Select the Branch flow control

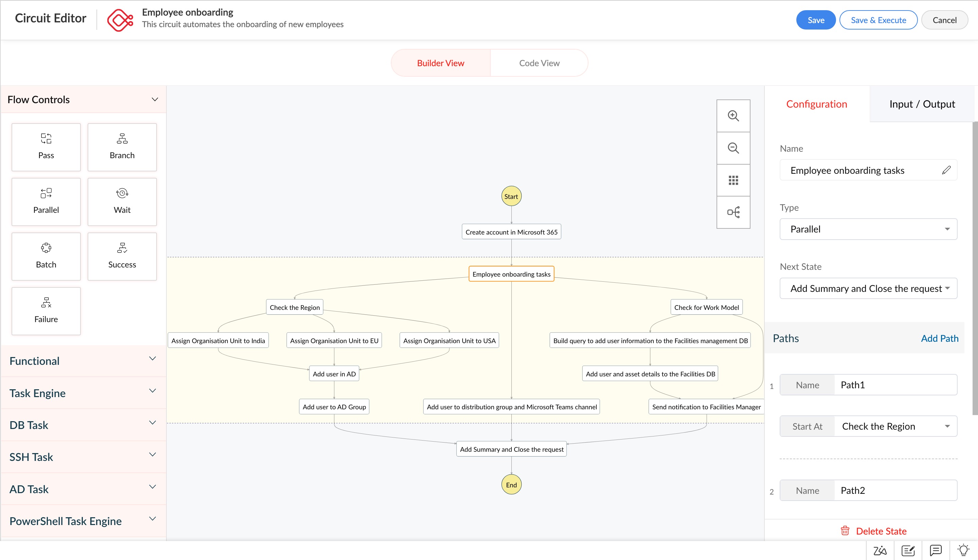pyautogui.click(x=122, y=147)
